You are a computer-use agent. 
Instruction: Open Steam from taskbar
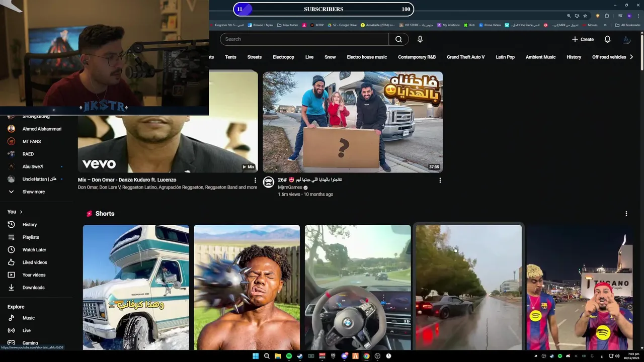tap(300, 356)
